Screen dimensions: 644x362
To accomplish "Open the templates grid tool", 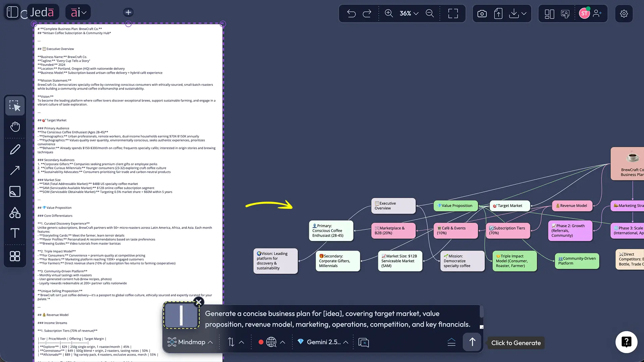I will pos(15,256).
